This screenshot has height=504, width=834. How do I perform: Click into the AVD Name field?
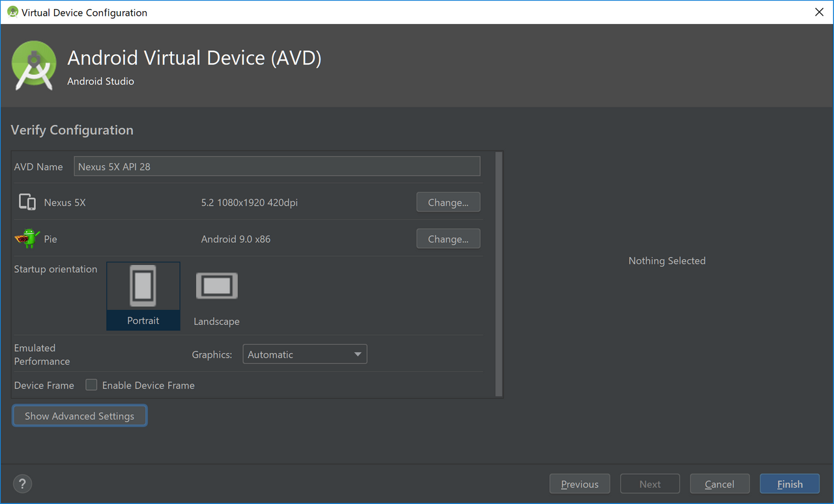[277, 166]
